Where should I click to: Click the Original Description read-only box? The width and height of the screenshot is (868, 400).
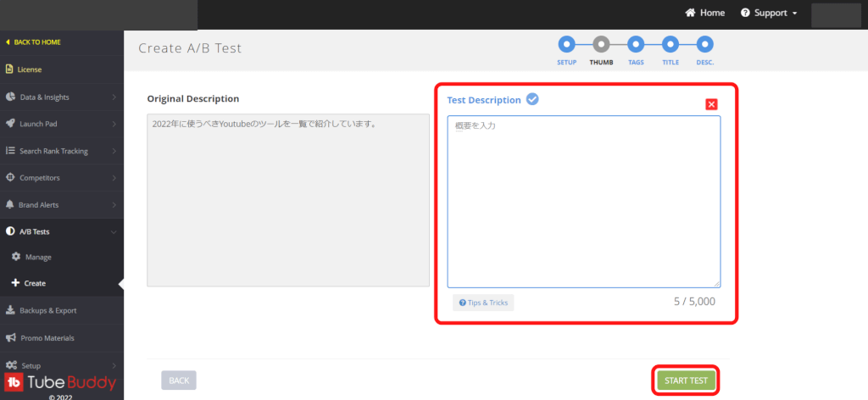click(x=288, y=200)
